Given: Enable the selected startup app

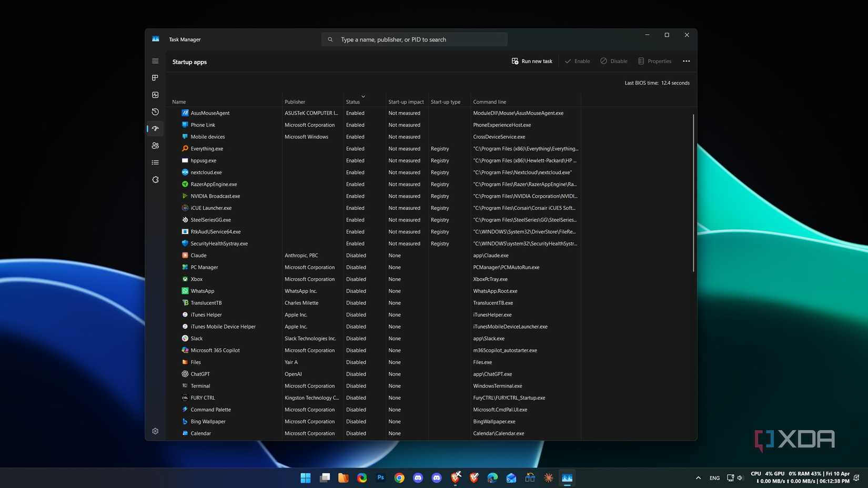Looking at the screenshot, I should pyautogui.click(x=577, y=61).
